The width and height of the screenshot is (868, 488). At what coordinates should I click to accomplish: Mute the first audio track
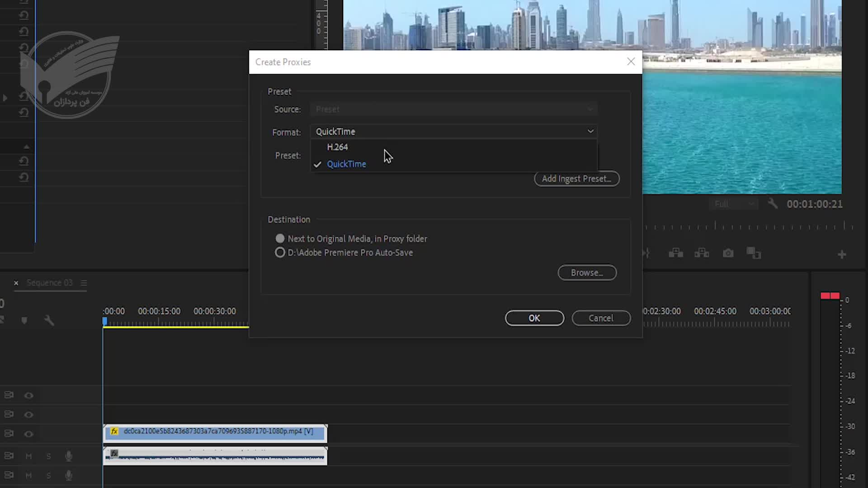click(28, 456)
